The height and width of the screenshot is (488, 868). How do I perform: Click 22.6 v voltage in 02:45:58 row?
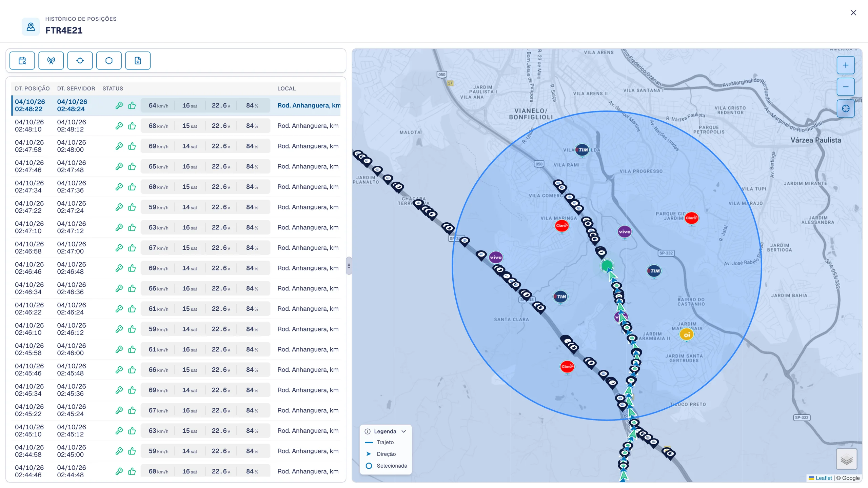point(221,349)
